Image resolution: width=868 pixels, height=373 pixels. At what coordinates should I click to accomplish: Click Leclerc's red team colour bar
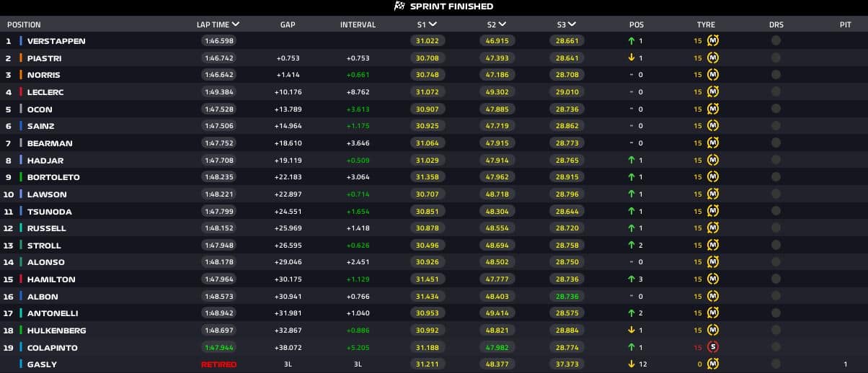point(21,92)
